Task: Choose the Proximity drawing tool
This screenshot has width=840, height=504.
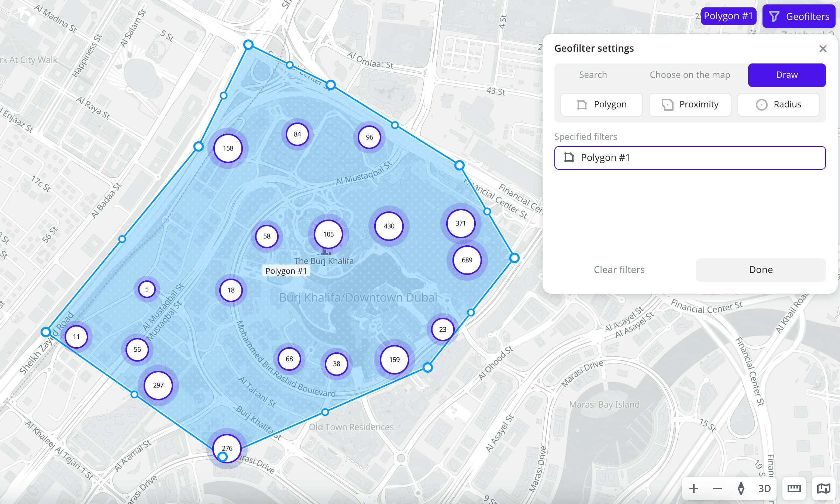Action: click(x=690, y=104)
